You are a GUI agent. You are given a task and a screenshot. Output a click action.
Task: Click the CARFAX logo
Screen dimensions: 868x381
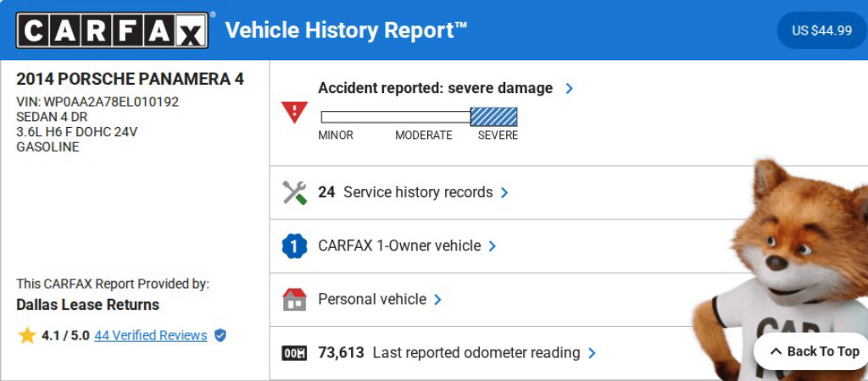112,30
